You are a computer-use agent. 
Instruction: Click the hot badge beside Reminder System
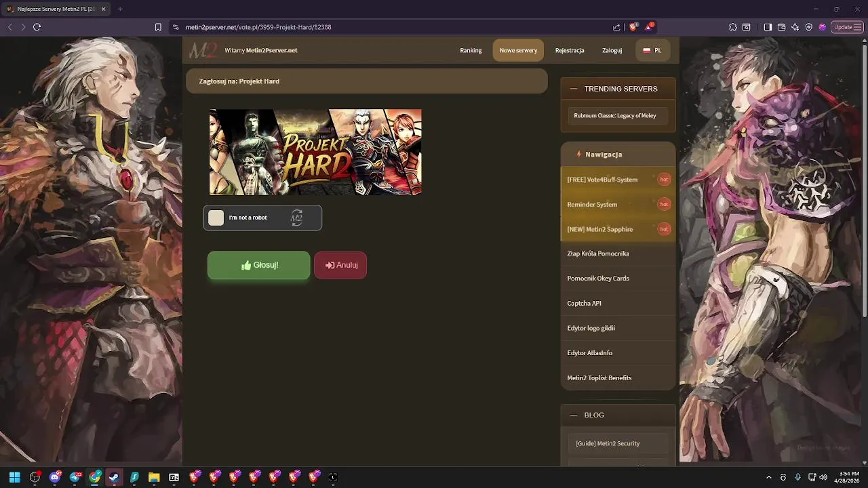[664, 204]
